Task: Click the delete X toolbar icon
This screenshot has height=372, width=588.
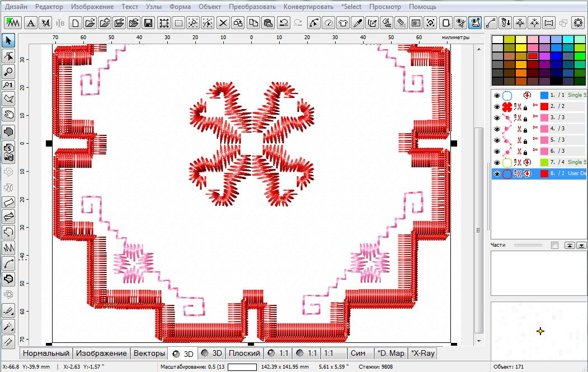Action: point(223,23)
